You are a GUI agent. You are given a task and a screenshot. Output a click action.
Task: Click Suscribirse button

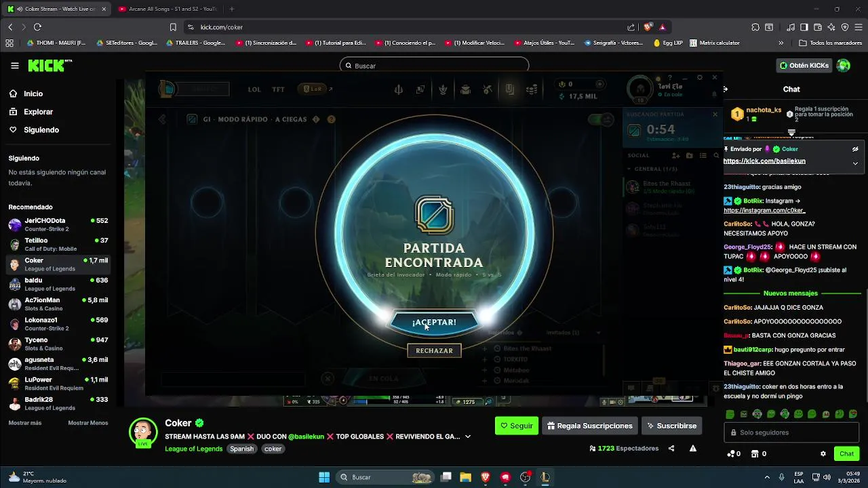(x=671, y=426)
